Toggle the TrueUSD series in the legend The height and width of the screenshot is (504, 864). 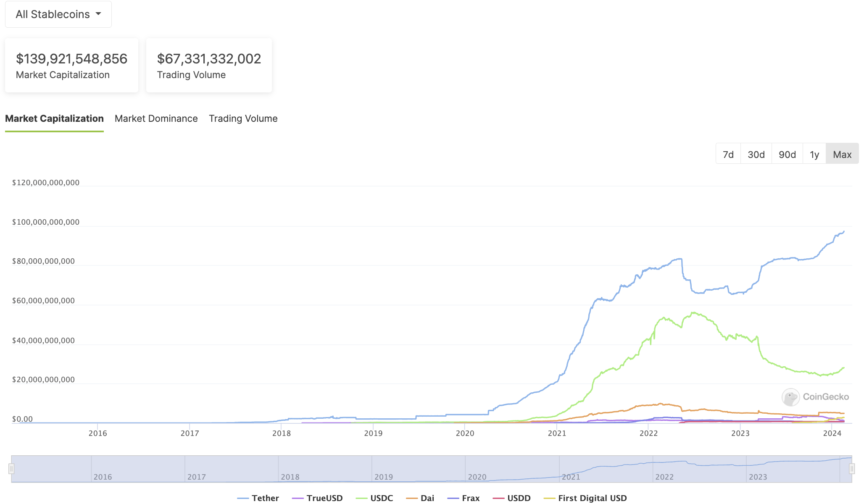(317, 498)
